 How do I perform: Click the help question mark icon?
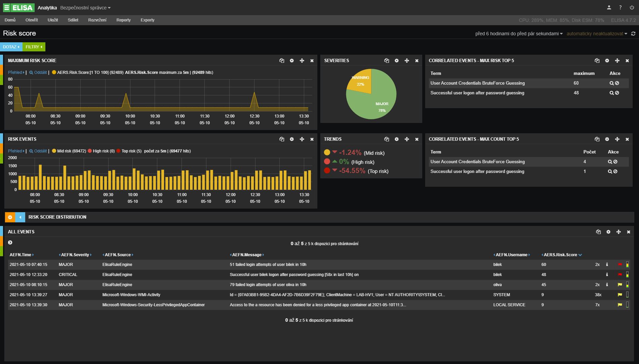(620, 7)
